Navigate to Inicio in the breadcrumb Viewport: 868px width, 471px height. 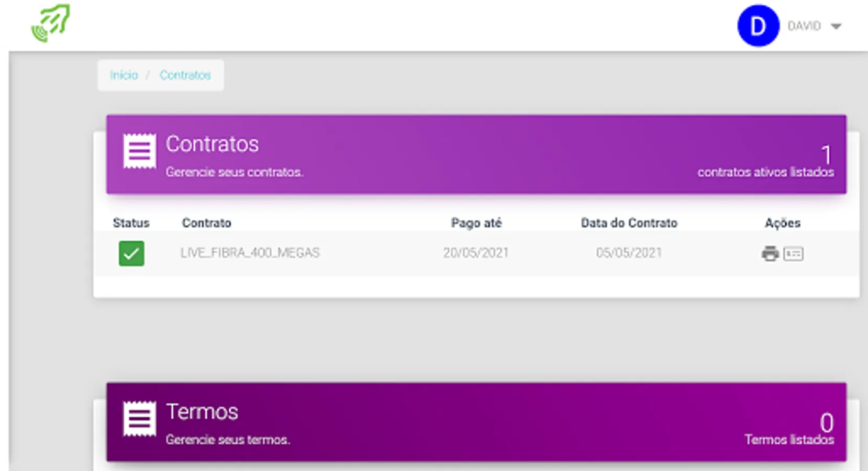click(x=123, y=75)
